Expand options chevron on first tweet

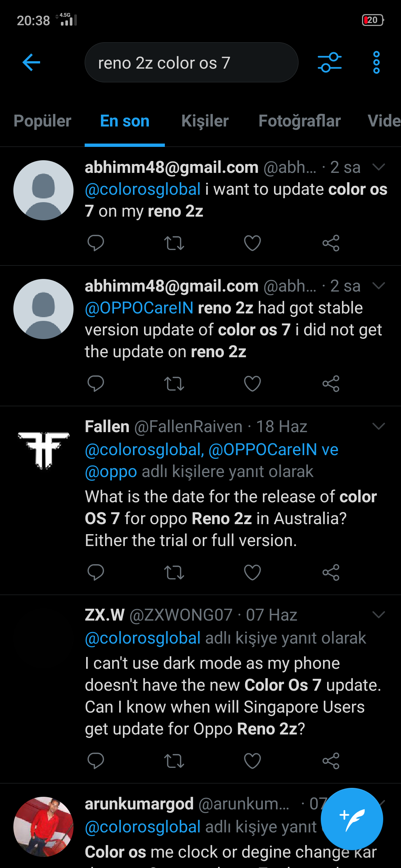pos(378,167)
